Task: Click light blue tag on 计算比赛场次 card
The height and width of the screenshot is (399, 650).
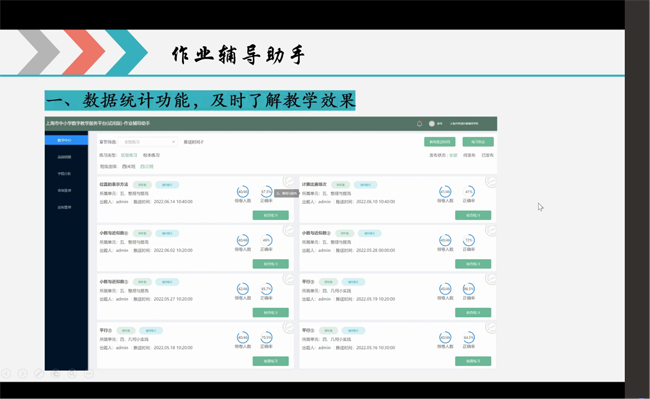Action: pyautogui.click(x=365, y=185)
